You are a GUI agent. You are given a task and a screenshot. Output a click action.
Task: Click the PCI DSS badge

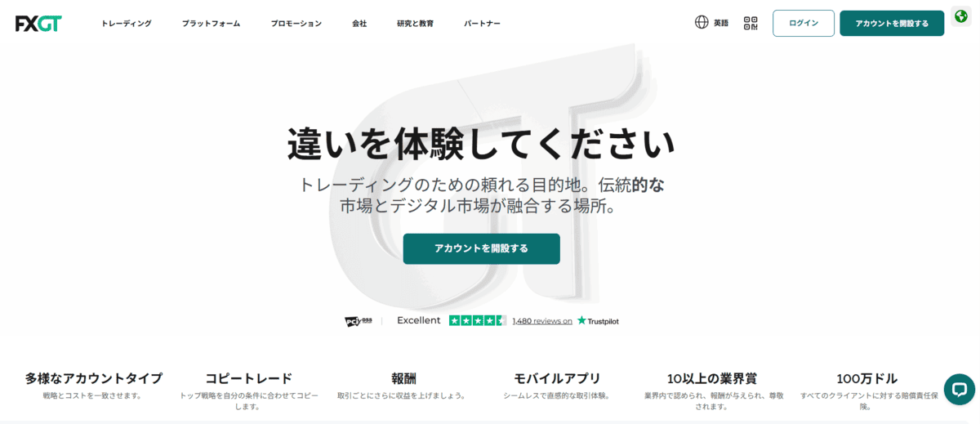pyautogui.click(x=359, y=321)
